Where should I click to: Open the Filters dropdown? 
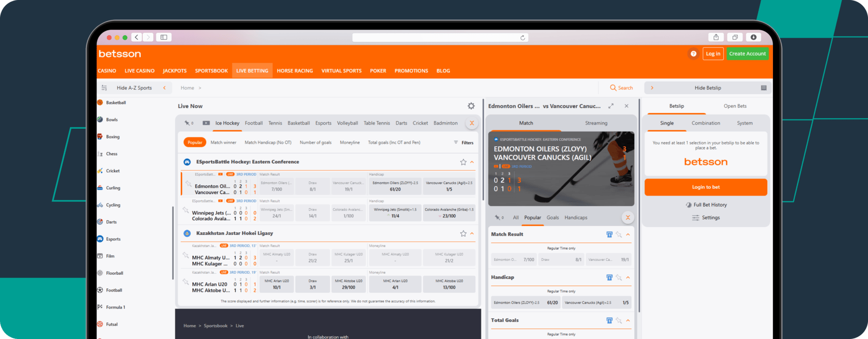pos(463,142)
